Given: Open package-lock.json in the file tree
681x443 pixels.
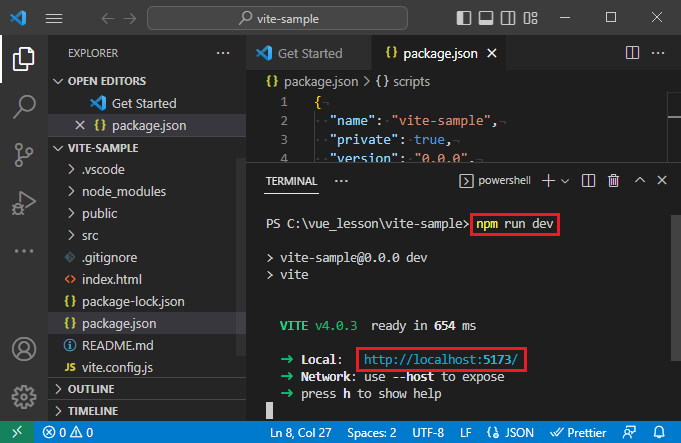Looking at the screenshot, I should pos(147,301).
